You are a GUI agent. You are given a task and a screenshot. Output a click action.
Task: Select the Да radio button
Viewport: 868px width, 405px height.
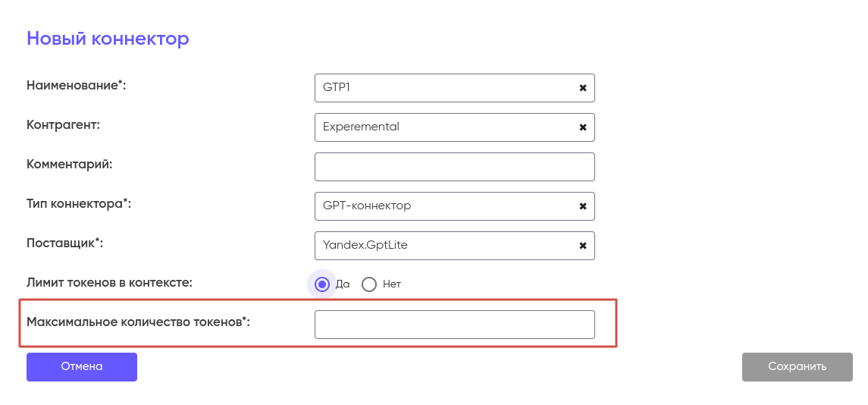(x=322, y=284)
